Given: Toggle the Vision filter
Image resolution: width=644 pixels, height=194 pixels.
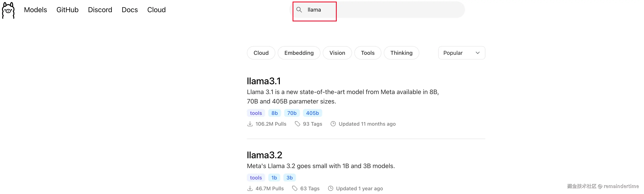Looking at the screenshot, I should point(337,53).
